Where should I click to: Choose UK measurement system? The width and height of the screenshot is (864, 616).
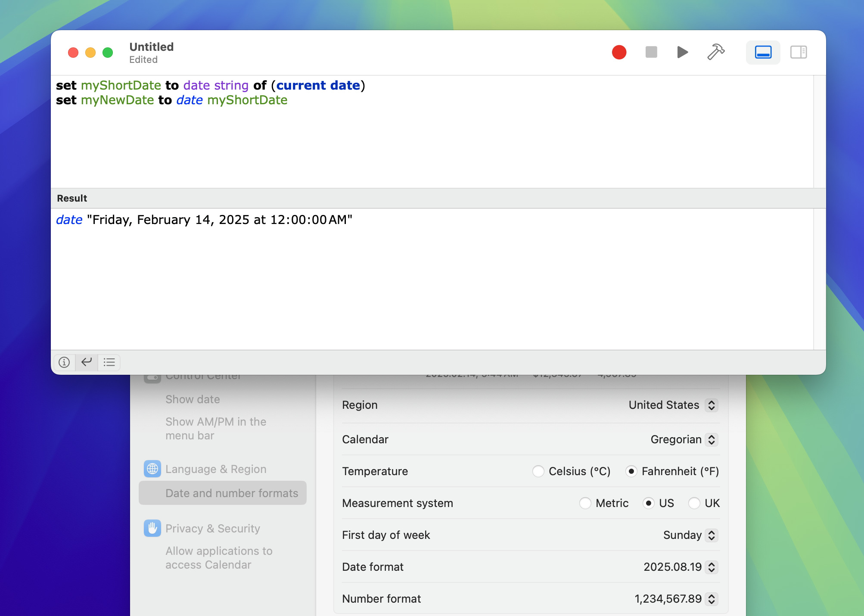[x=694, y=503]
